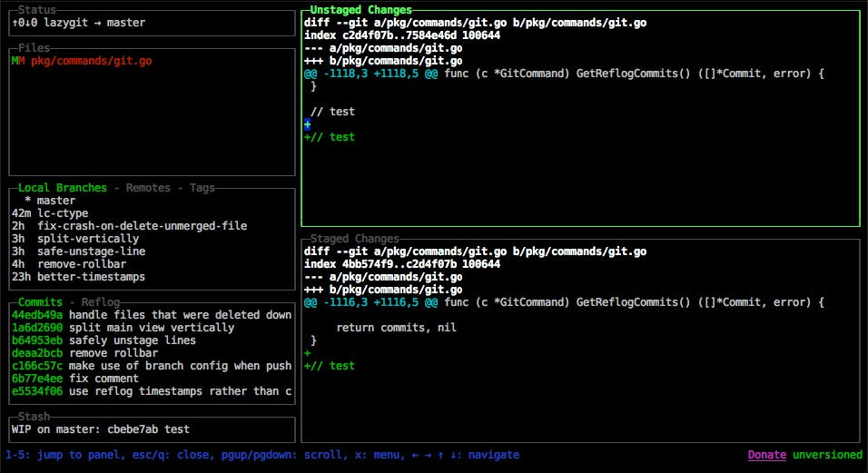Select the WIP on master stash entry

click(100, 429)
